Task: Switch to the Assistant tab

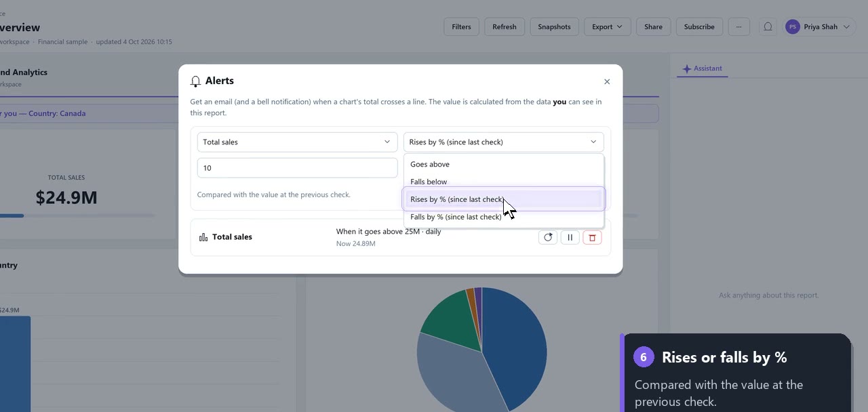Action: (x=703, y=68)
